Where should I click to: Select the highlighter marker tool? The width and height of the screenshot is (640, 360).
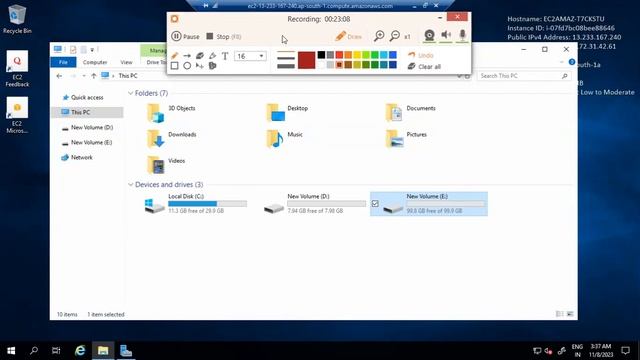(212, 56)
